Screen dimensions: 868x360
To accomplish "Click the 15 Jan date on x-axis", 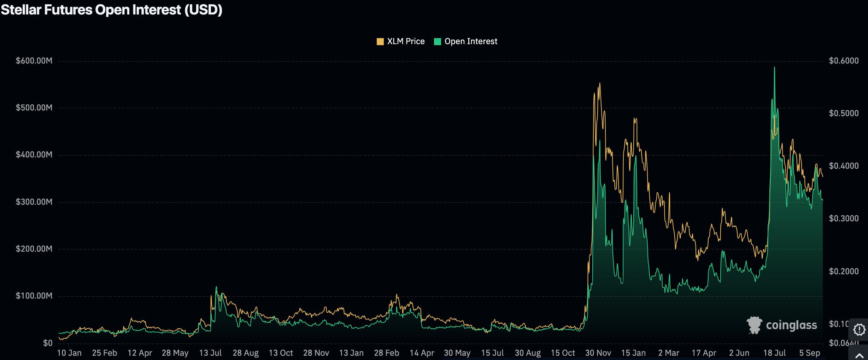I will coord(633,353).
